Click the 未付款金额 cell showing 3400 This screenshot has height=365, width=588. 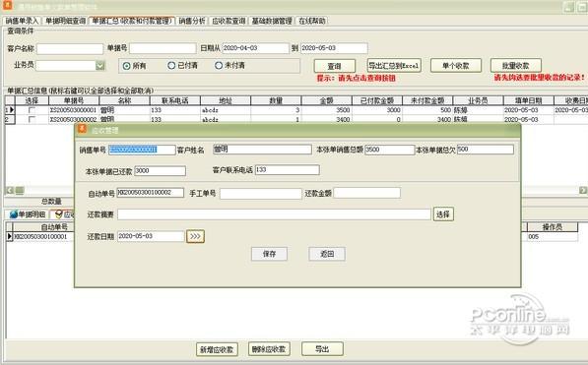[x=427, y=120]
